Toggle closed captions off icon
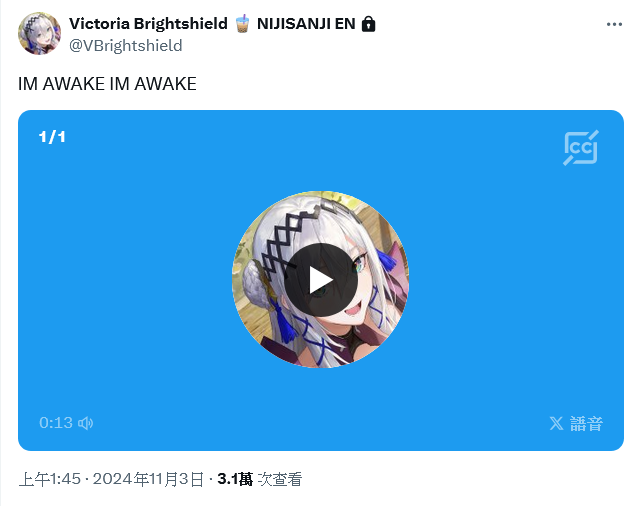Screen dimensions: 641x506 [581, 148]
